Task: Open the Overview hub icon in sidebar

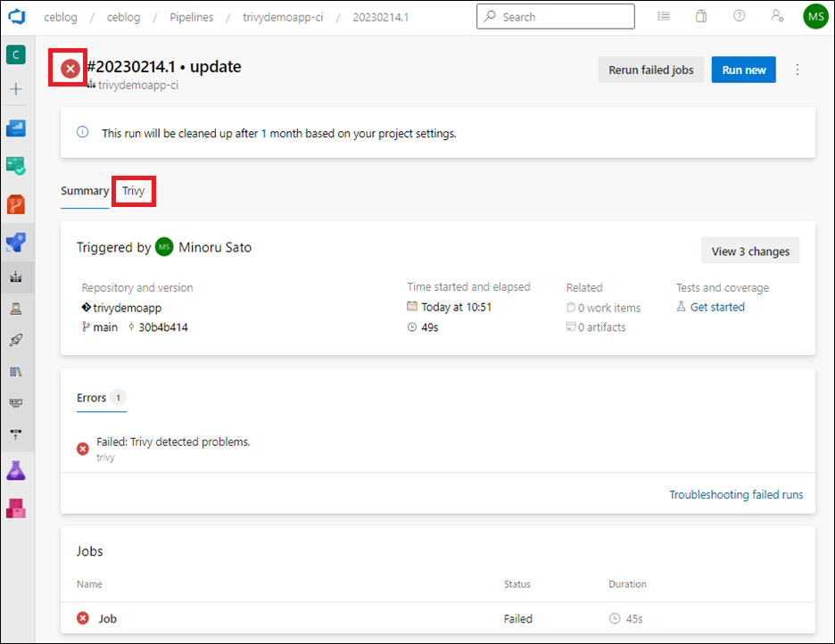Action: [16, 128]
